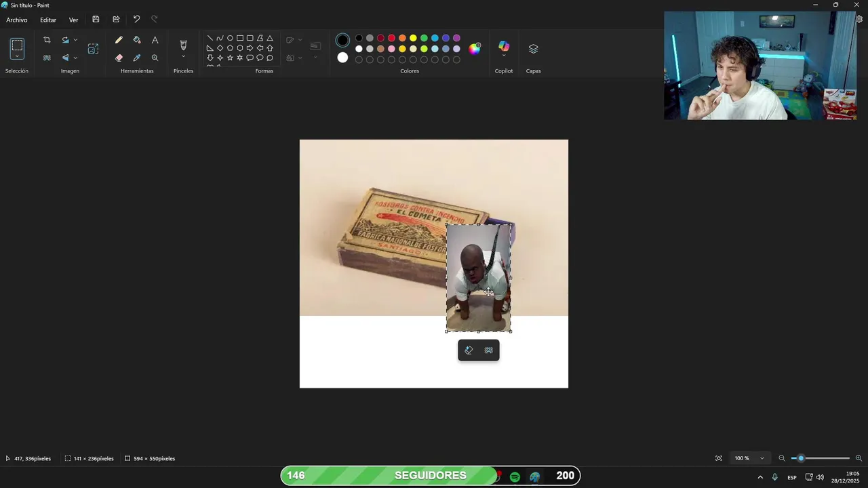Select the Color picker eyedropper
This screenshot has height=488, width=868.
click(x=137, y=58)
